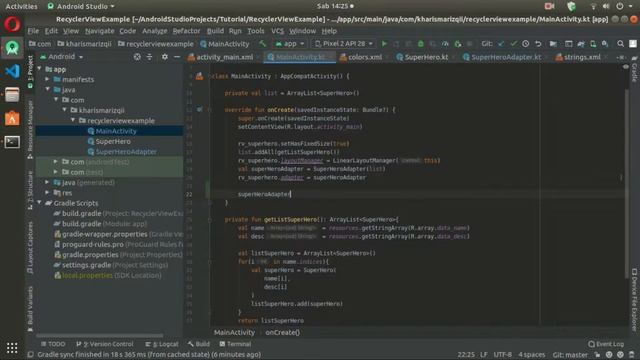Open the Android profiler icon
This screenshot has width=640, height=360.
445,44
